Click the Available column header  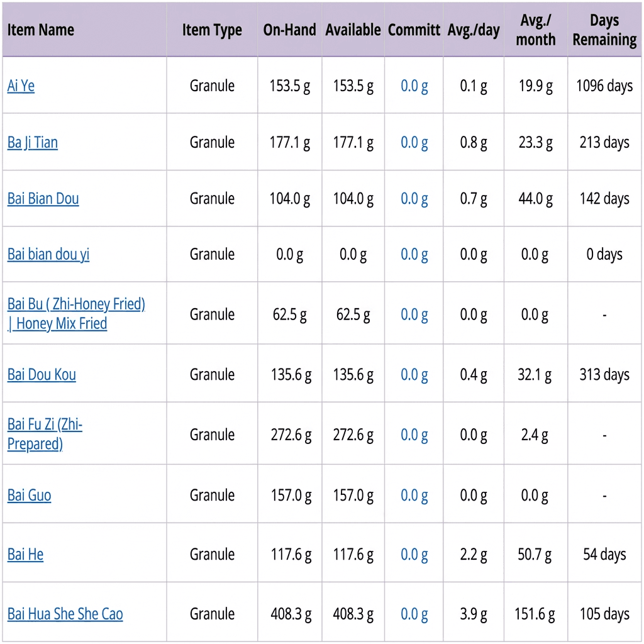coord(353,30)
